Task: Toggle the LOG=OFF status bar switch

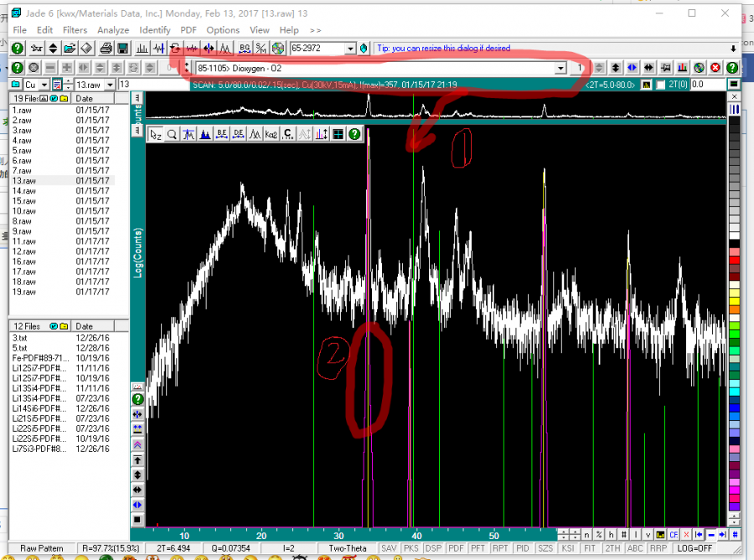Action: click(695, 548)
